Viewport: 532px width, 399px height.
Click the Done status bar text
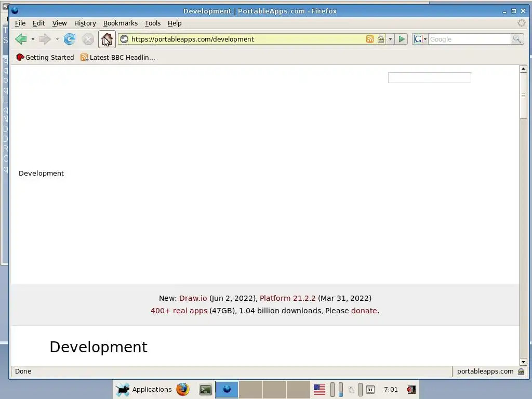coord(23,371)
